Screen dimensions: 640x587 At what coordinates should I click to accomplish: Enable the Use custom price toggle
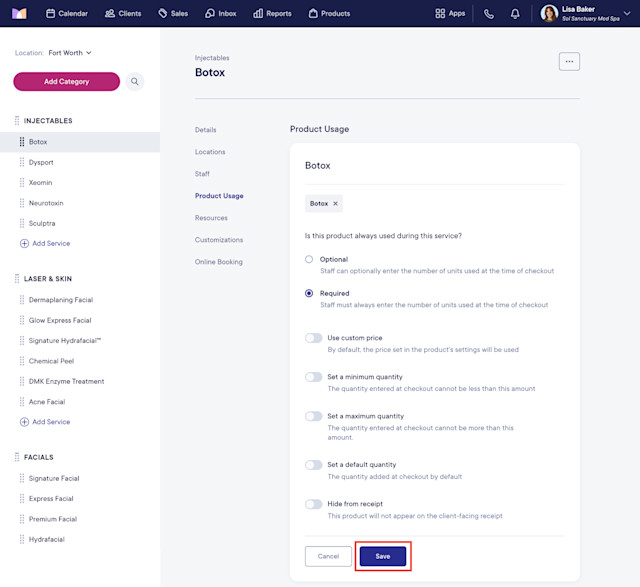pos(313,338)
